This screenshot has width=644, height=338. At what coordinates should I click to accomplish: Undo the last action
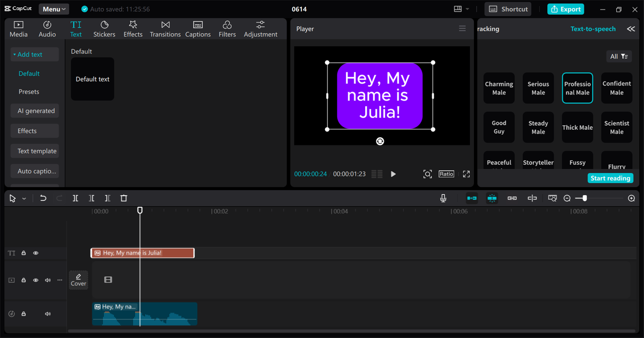[x=43, y=198]
